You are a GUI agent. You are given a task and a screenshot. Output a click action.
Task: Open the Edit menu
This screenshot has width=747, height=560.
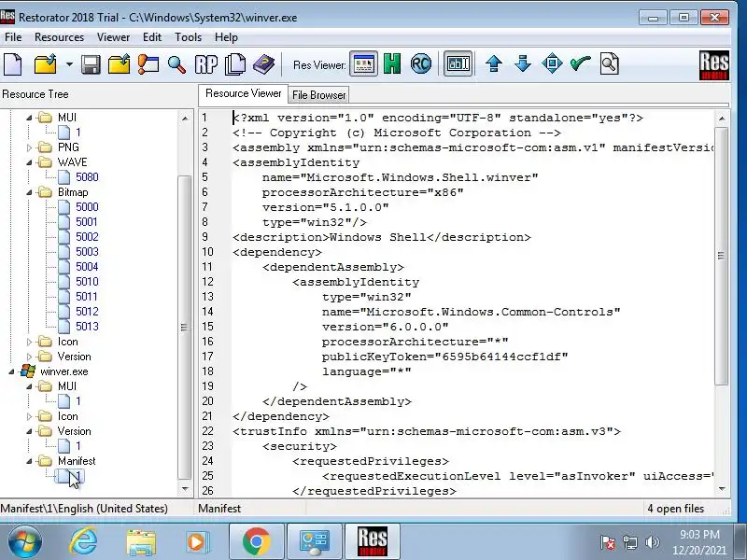click(x=152, y=37)
